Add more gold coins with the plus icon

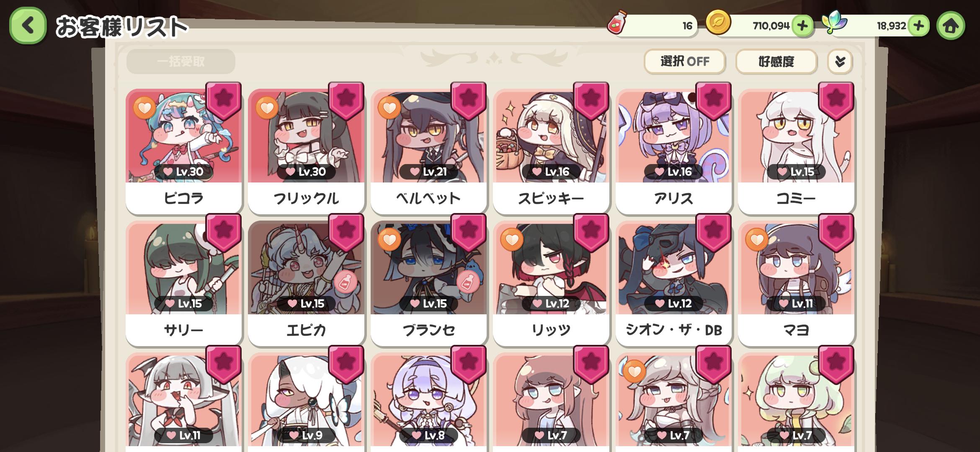tap(802, 26)
